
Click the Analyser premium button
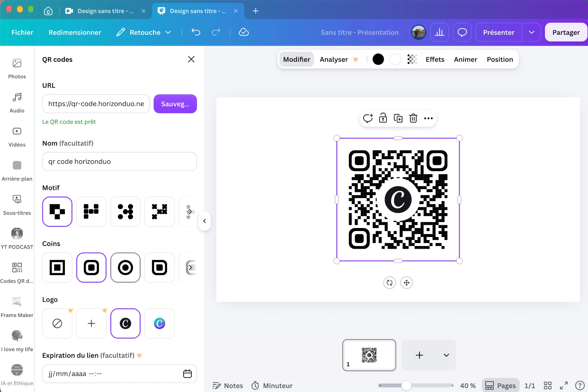339,59
